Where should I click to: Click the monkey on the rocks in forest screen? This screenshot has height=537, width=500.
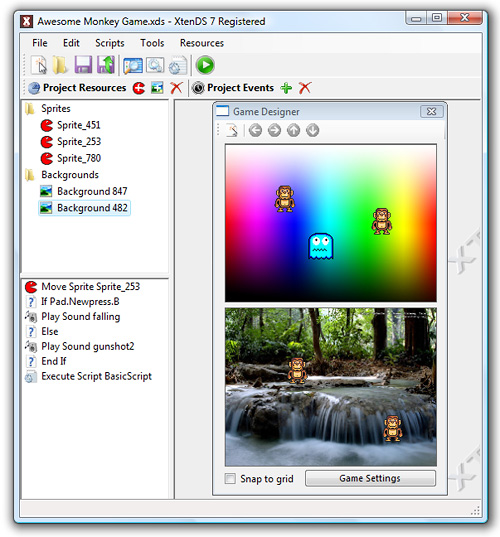(297, 370)
